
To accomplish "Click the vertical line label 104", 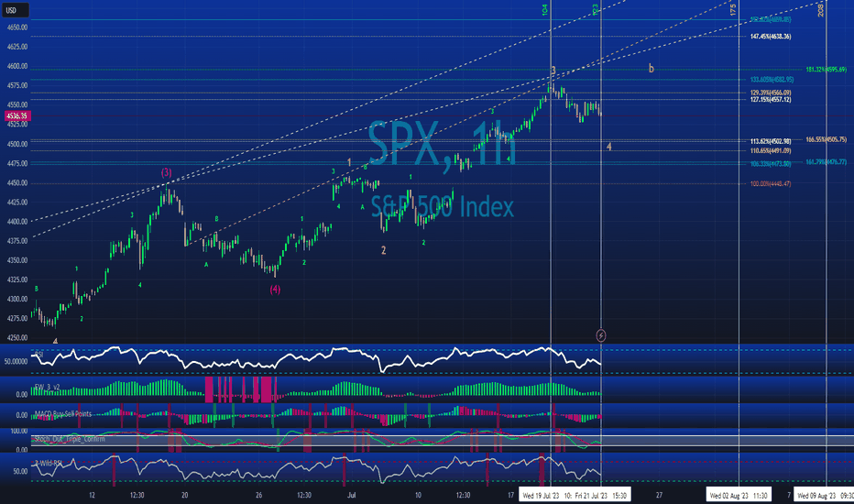I will point(545,10).
